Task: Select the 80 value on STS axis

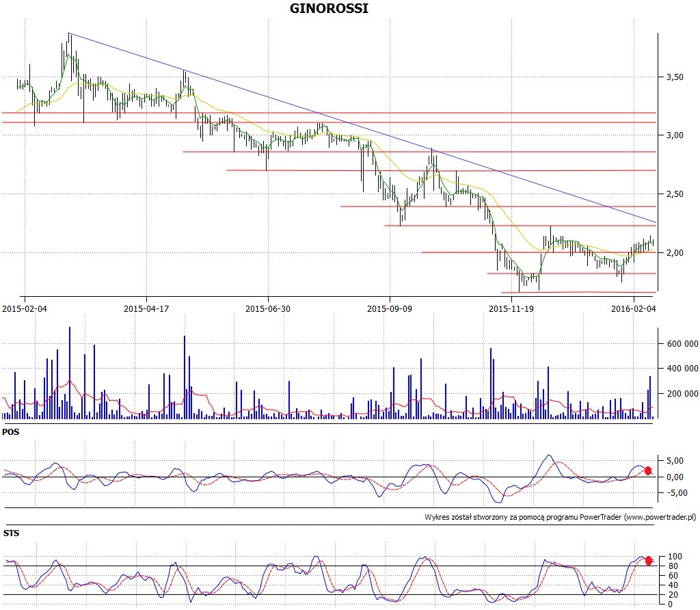Action: tap(673, 566)
